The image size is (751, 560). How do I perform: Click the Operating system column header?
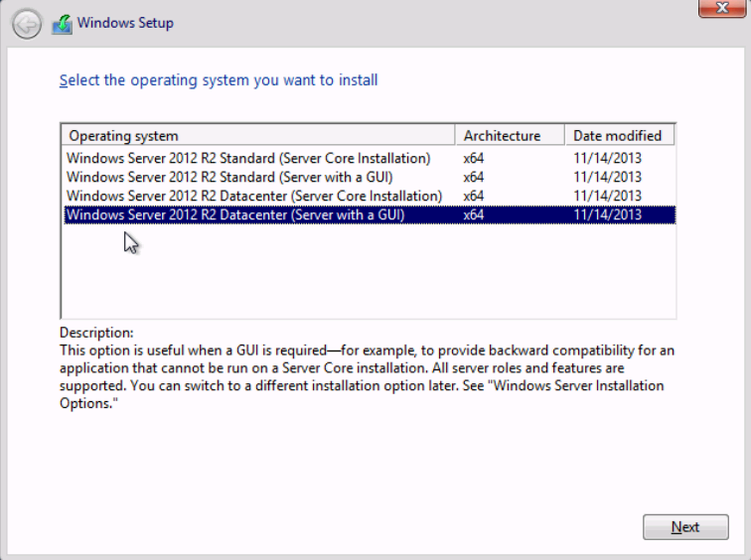(x=258, y=136)
